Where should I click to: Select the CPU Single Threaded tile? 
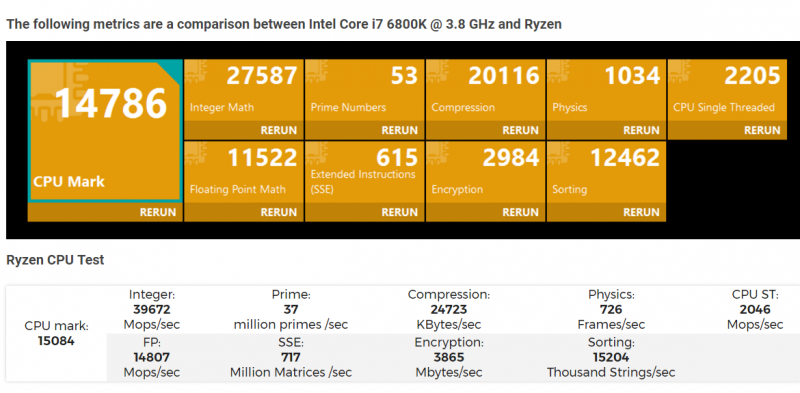click(x=727, y=90)
